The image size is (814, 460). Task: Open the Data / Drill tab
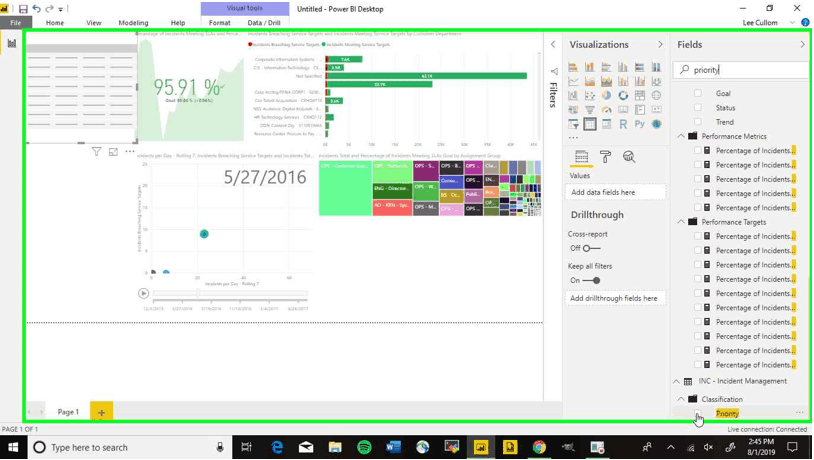[x=264, y=23]
